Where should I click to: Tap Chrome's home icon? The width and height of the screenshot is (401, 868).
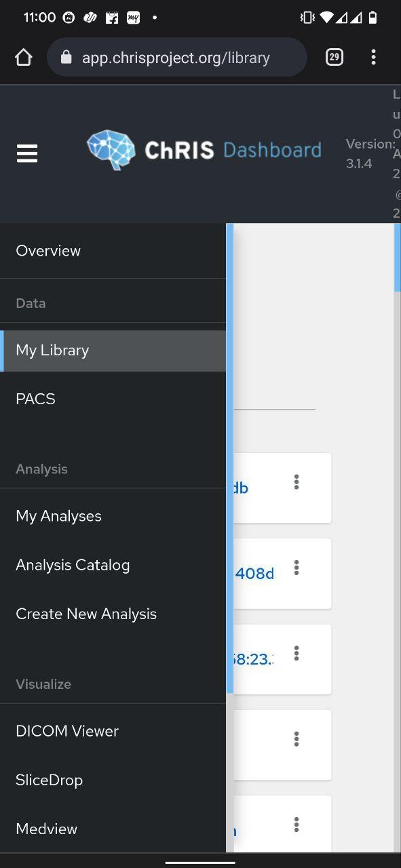(23, 57)
